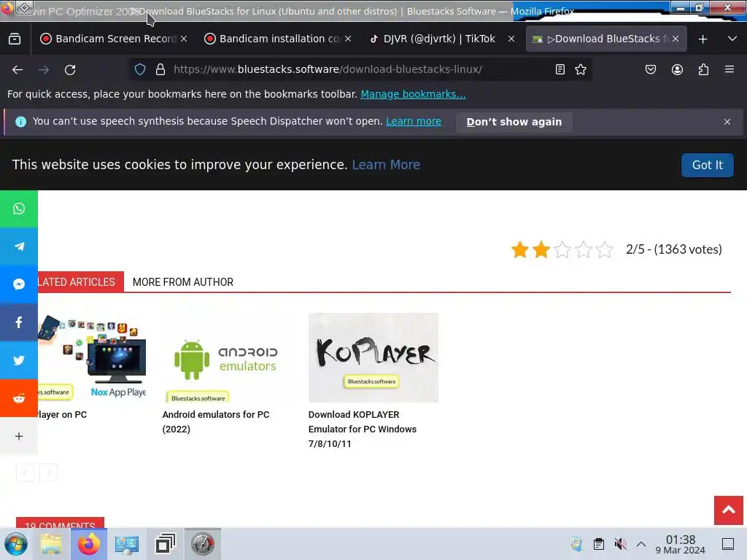Toggle reader view icon in address bar
The height and width of the screenshot is (560, 747).
click(x=560, y=69)
